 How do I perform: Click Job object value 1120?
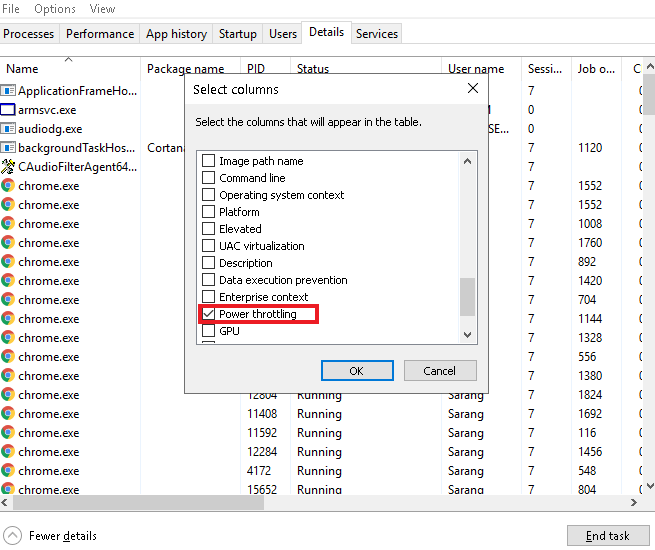coord(590,148)
